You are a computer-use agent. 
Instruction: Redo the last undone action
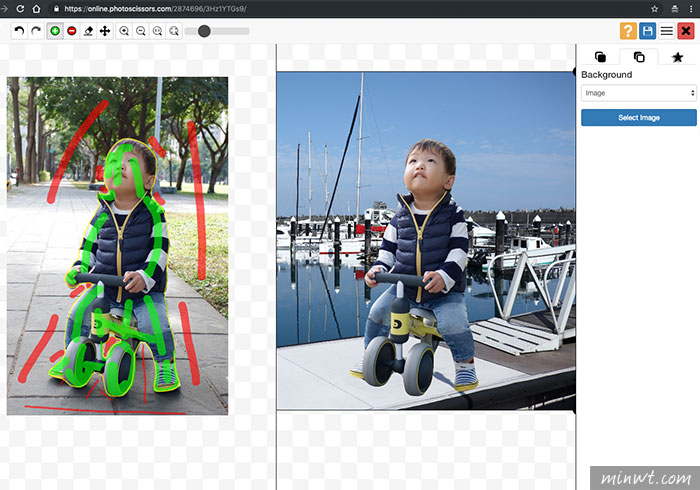pyautogui.click(x=36, y=31)
